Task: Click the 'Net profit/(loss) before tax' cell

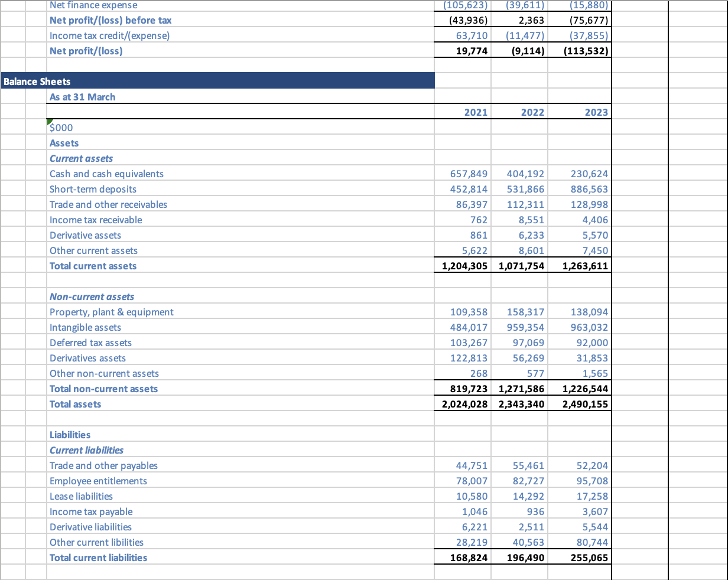Action: 111,20
